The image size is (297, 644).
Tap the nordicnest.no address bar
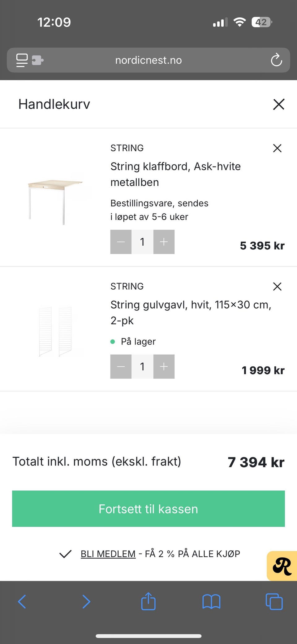148,60
